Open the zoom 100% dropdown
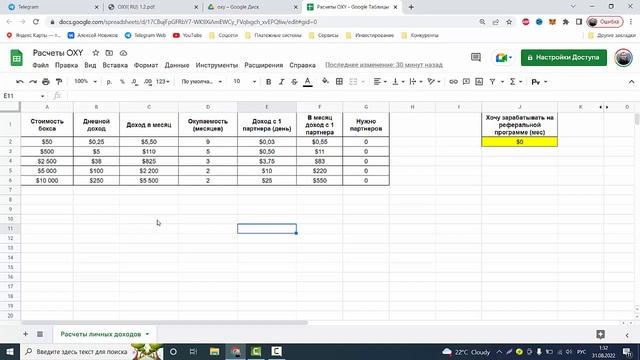The height and width of the screenshot is (360, 640). [x=85, y=82]
